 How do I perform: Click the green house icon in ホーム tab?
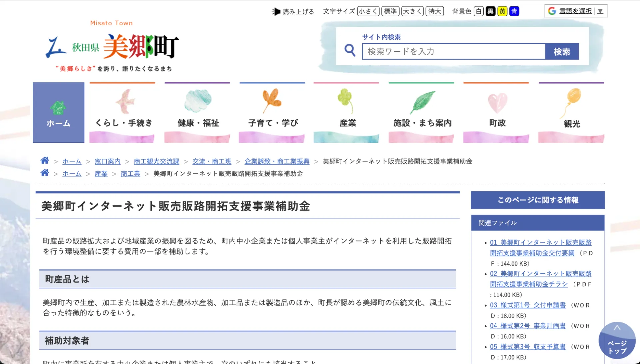click(58, 108)
